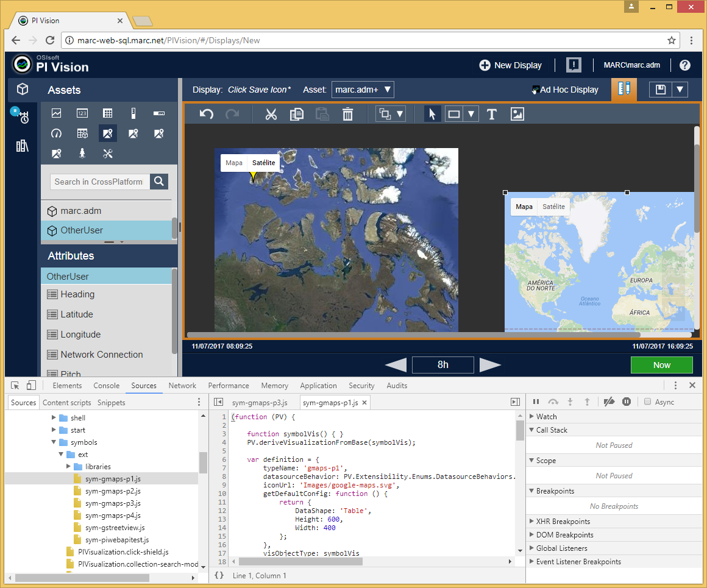The height and width of the screenshot is (588, 707).
Task: Expand the libraries folder
Action: [68, 466]
